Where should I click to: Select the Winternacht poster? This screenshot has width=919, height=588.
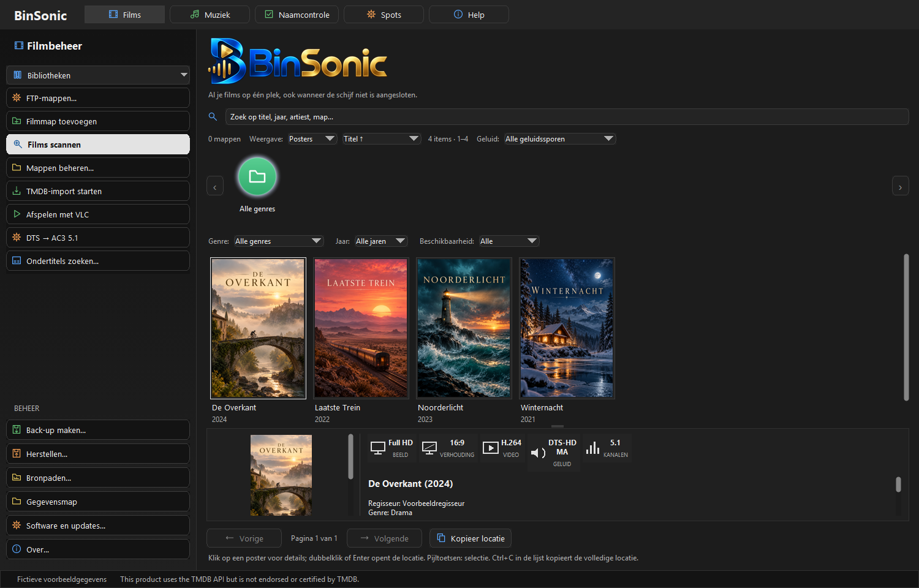567,328
